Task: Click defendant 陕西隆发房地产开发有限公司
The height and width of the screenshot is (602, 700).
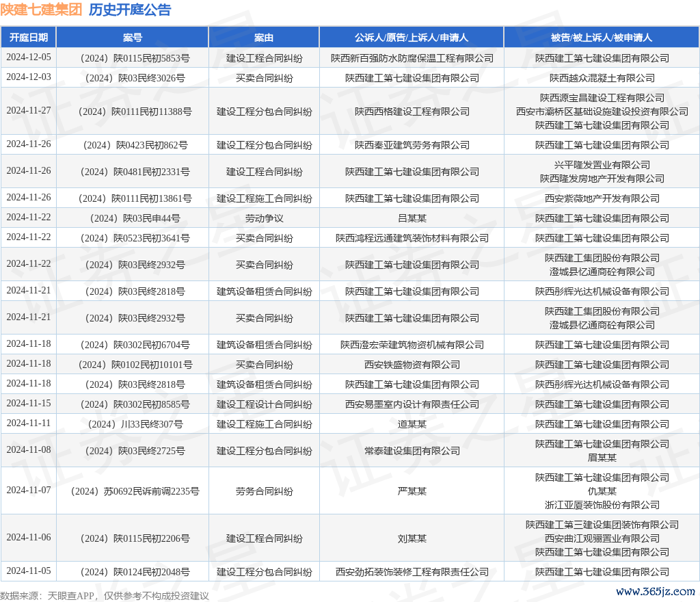Action: coord(602,179)
